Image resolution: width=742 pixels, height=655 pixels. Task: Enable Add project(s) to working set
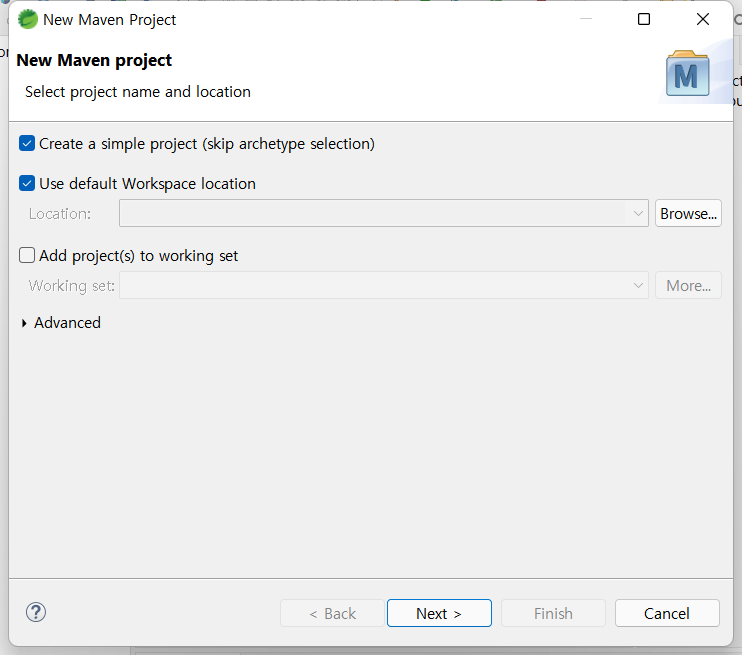pyautogui.click(x=27, y=255)
